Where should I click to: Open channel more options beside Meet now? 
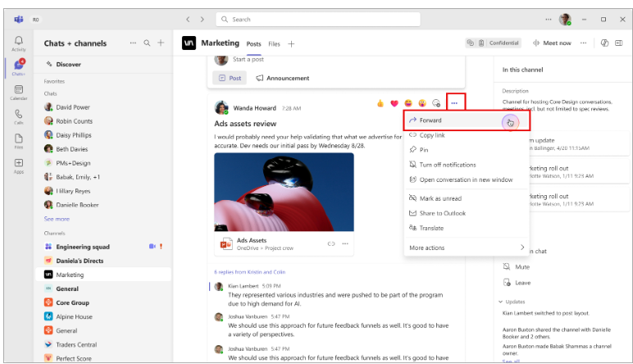pyautogui.click(x=583, y=43)
